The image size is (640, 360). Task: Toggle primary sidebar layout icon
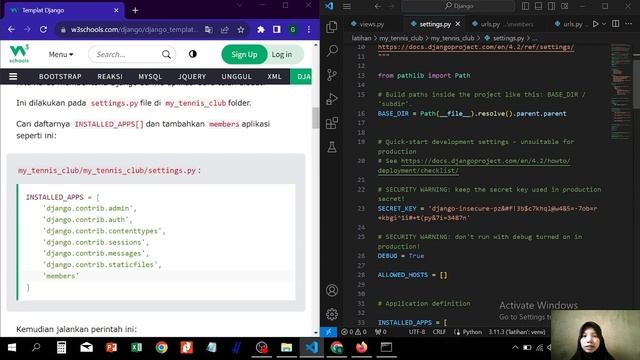(x=525, y=6)
